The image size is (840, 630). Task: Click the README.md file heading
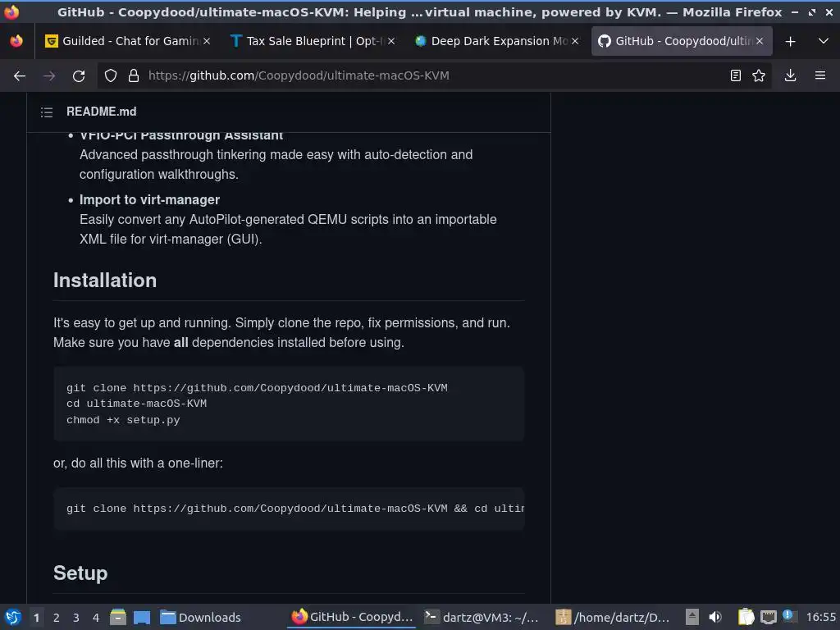(101, 112)
